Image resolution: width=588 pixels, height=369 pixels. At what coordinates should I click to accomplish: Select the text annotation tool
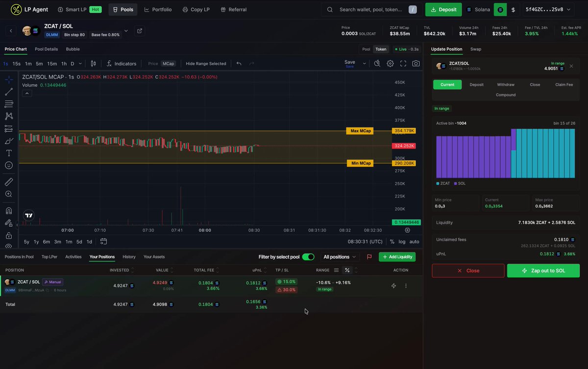pyautogui.click(x=9, y=153)
